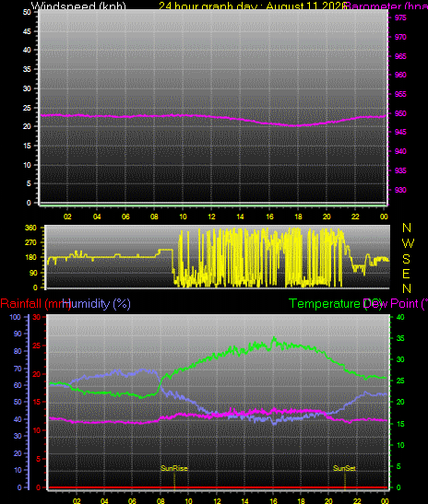This screenshot has height=504, width=428.
Task: Click the 90 wind direction axis value
Action: coord(33,273)
